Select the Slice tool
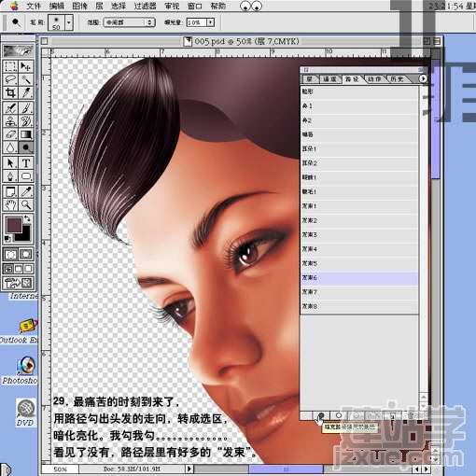The image size is (476, 476). (x=26, y=92)
